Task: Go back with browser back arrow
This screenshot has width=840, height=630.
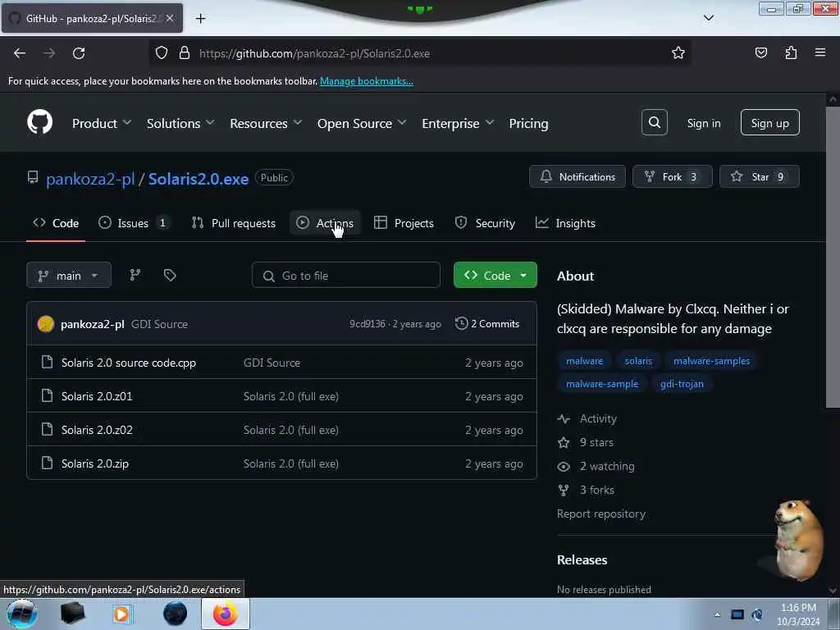Action: coord(20,53)
